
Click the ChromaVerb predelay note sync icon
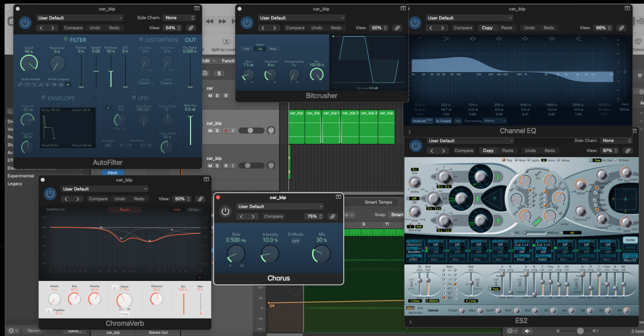click(48, 311)
